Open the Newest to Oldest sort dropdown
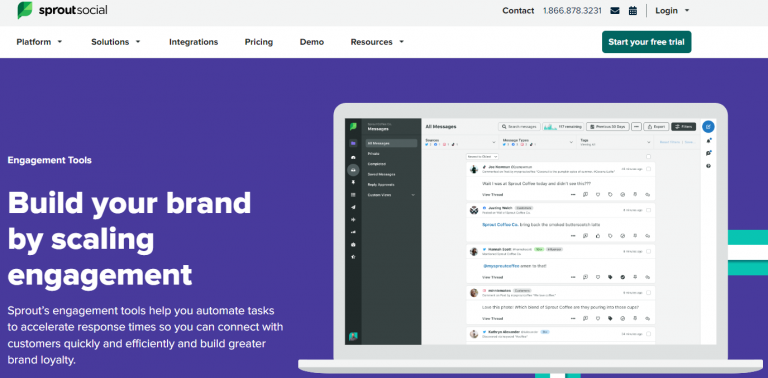 pos(482,157)
